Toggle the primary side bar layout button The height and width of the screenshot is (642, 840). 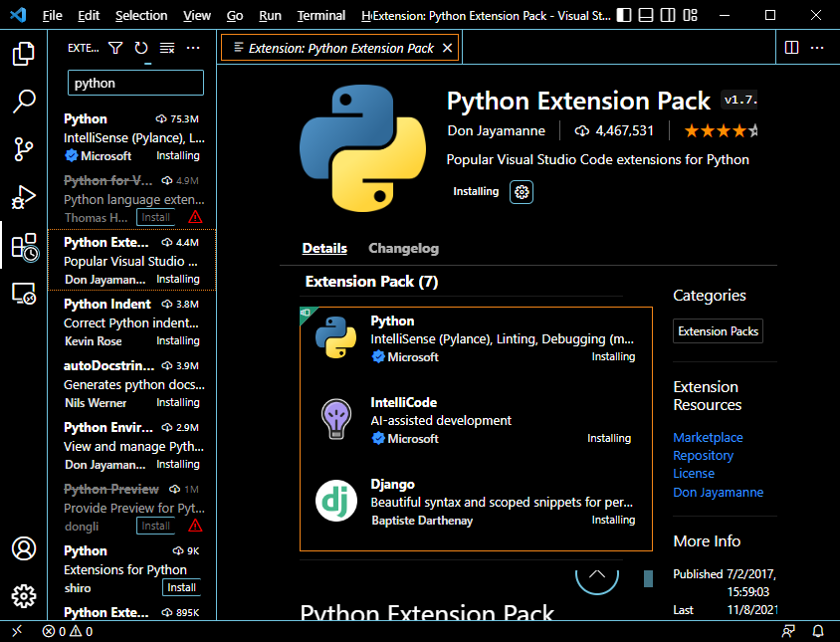(x=624, y=15)
